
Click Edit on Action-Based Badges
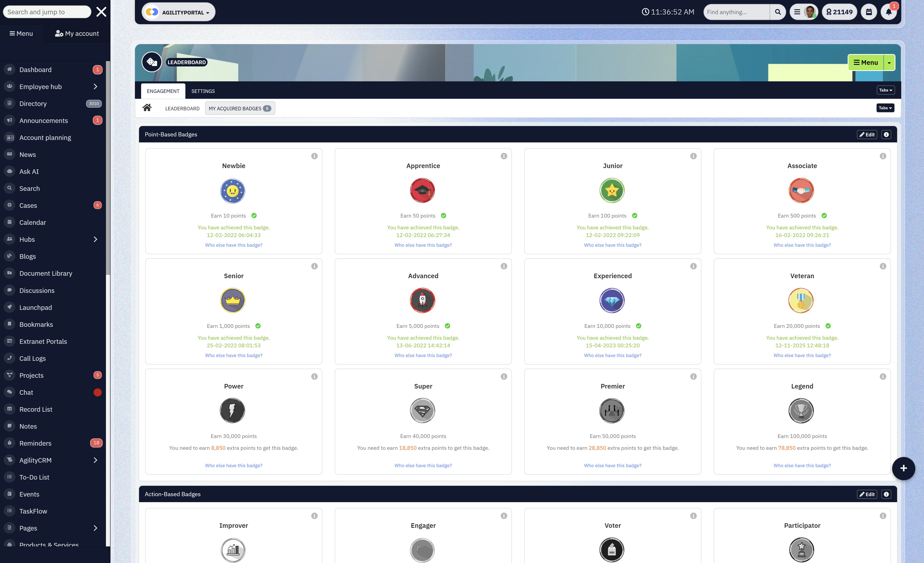coord(867,494)
